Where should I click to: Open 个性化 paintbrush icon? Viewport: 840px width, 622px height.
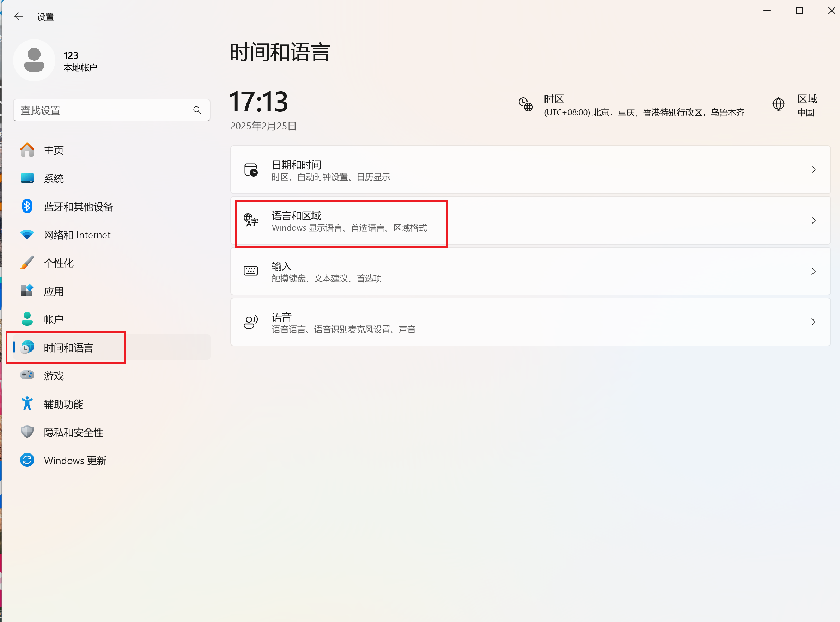coord(27,263)
